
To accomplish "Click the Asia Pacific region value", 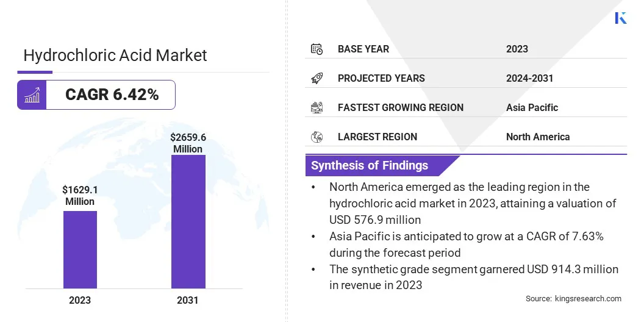I will [532, 107].
